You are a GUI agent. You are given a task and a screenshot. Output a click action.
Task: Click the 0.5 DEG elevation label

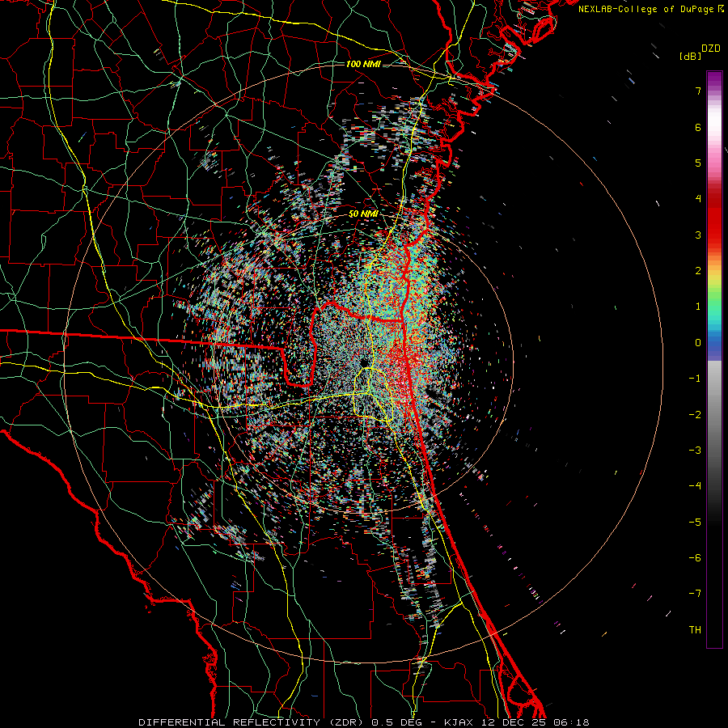pyautogui.click(x=397, y=722)
